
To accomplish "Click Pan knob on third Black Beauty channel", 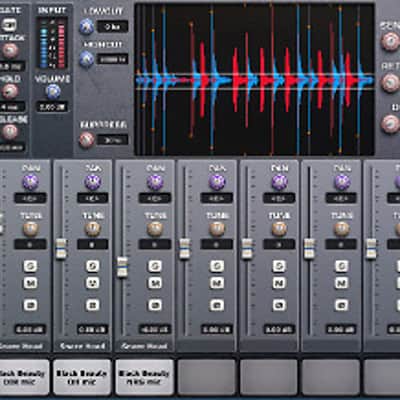I will click(x=155, y=182).
